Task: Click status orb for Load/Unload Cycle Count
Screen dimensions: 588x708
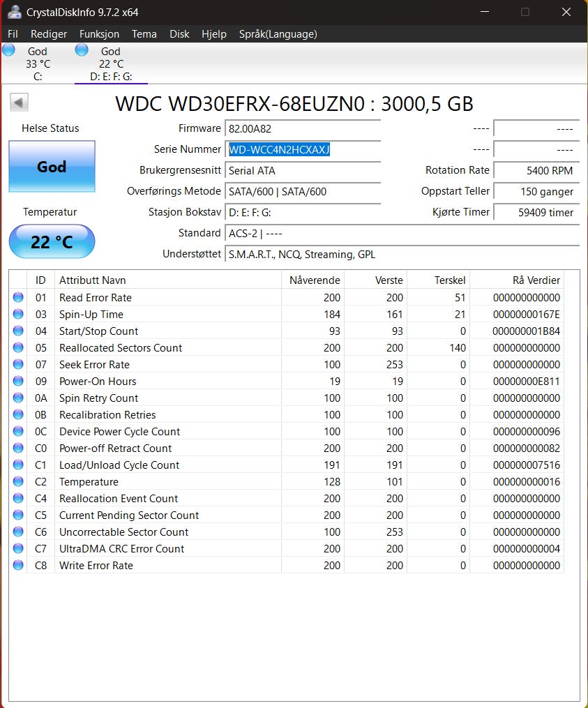Action: tap(18, 464)
